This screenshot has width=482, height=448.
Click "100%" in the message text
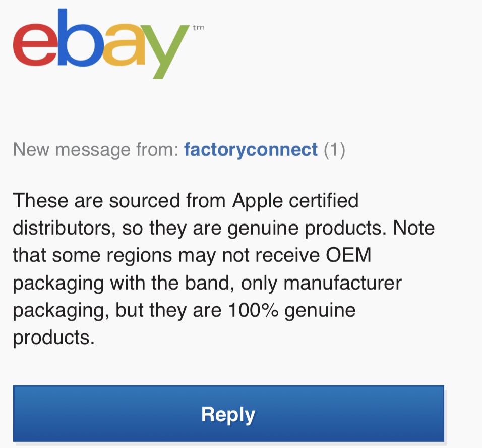point(254,310)
